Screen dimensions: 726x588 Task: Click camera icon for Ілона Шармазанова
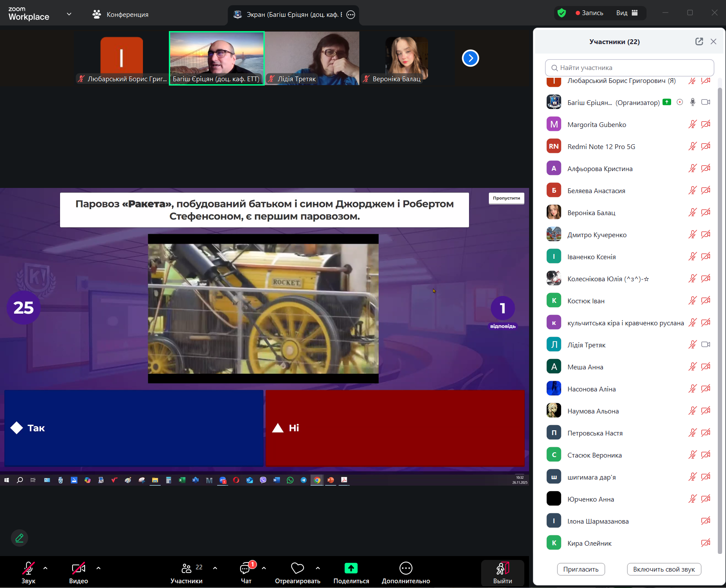pos(706,521)
